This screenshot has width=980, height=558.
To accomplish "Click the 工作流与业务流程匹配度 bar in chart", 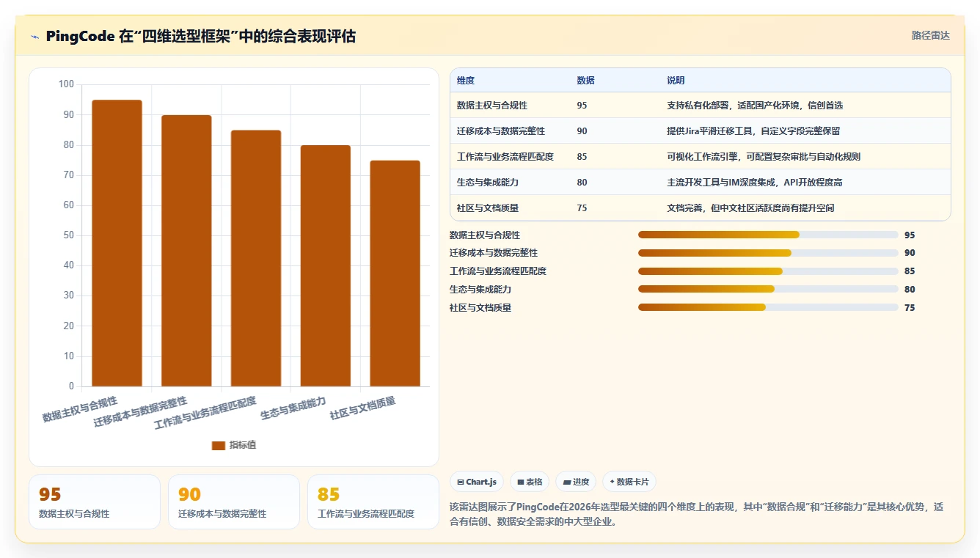I will click(256, 258).
